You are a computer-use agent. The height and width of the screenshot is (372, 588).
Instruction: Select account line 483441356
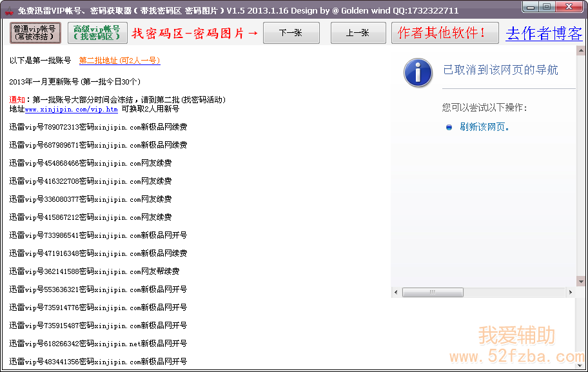click(x=98, y=362)
